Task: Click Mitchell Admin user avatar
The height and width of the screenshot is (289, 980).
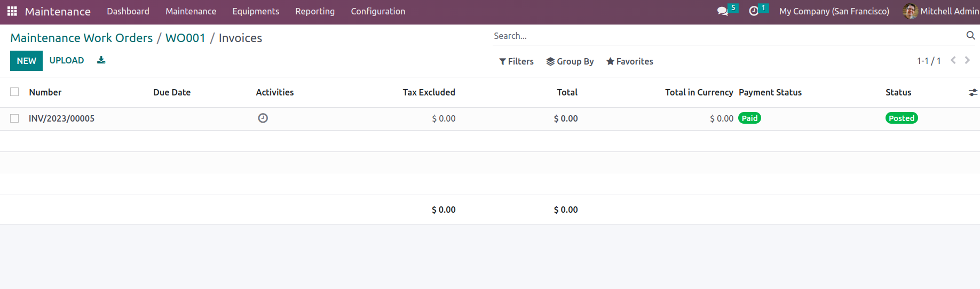Action: [x=910, y=11]
